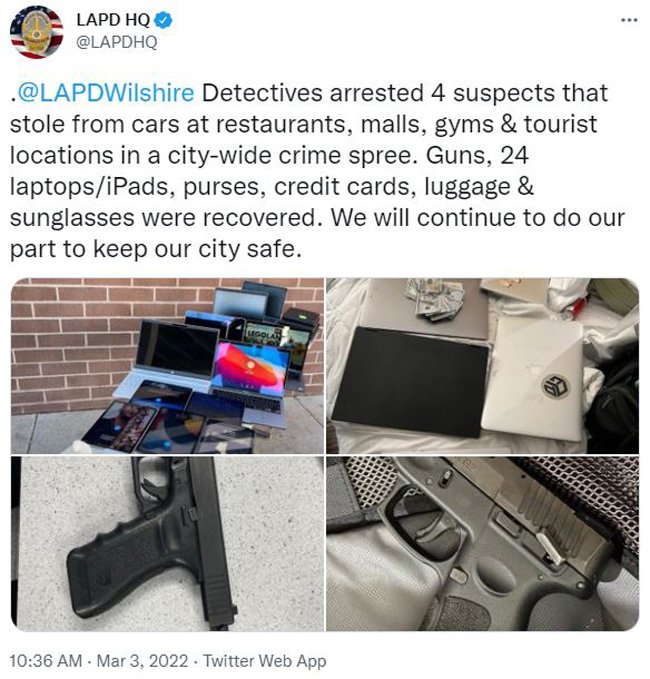Open the @LAPDWilshire mention link
The width and height of the screenshot is (650, 679).
106,93
